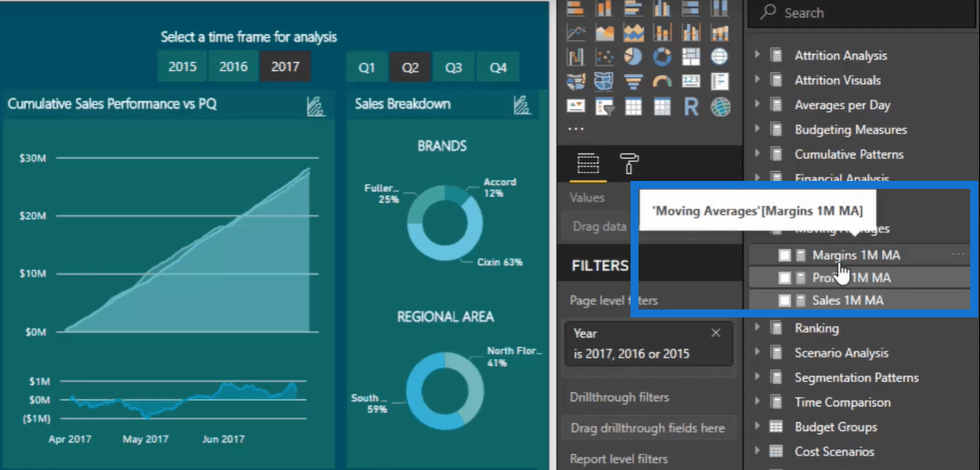
Task: Expand the Budgeting Measures table
Action: 757,129
